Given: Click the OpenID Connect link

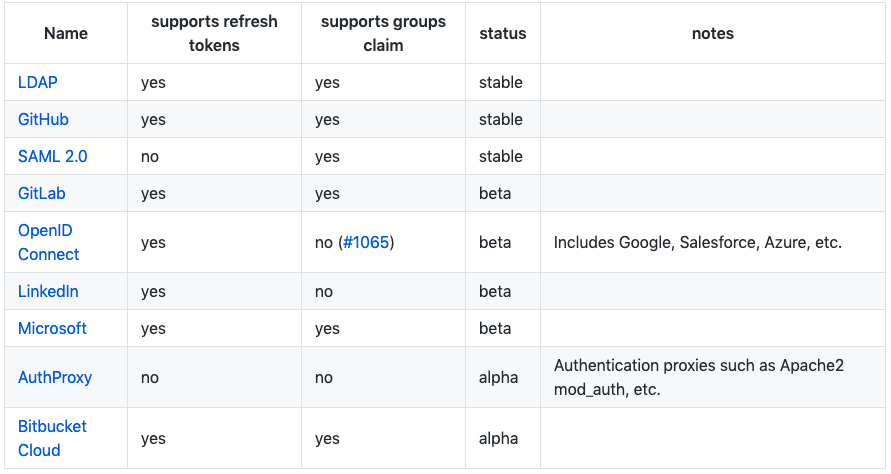Looking at the screenshot, I should (x=48, y=242).
